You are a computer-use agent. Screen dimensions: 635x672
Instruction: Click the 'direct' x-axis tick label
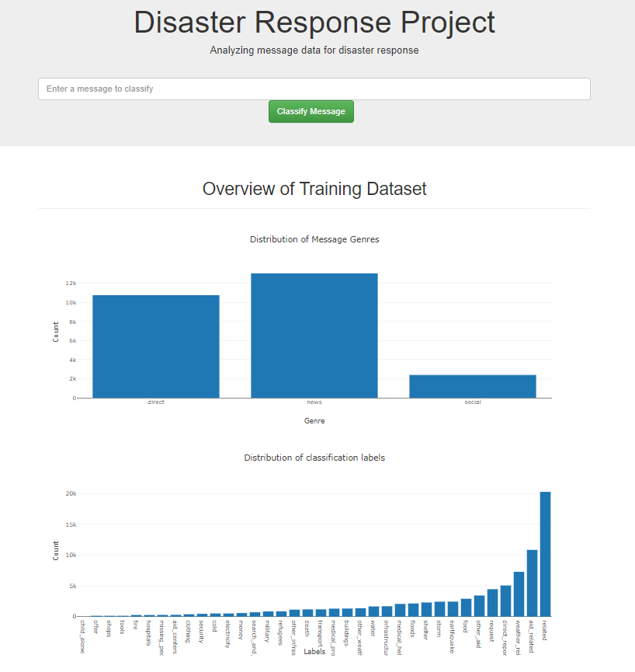(156, 402)
